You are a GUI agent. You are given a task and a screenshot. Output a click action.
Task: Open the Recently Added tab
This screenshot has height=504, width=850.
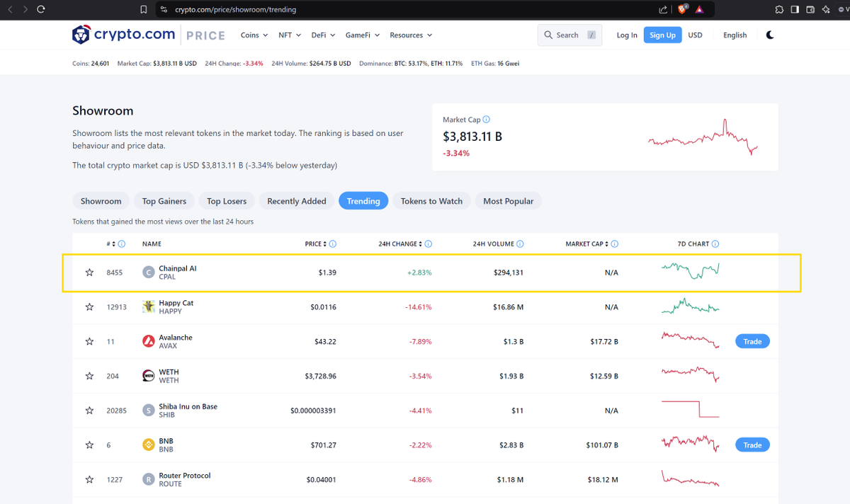pos(297,201)
